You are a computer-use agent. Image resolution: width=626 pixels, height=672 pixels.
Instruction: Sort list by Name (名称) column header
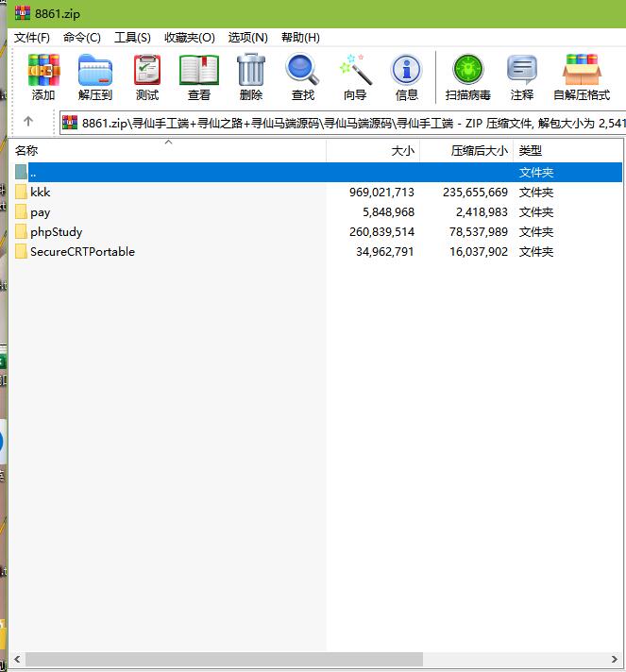point(26,151)
